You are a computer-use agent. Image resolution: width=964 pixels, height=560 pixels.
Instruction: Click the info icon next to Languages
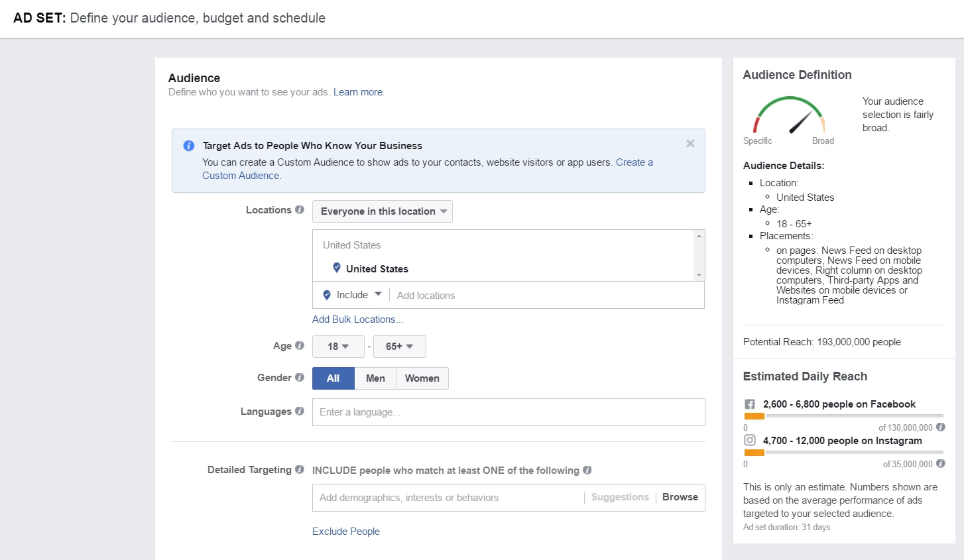(300, 412)
